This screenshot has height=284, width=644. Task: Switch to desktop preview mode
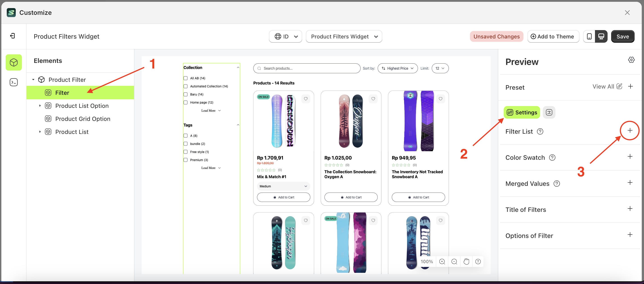[601, 36]
